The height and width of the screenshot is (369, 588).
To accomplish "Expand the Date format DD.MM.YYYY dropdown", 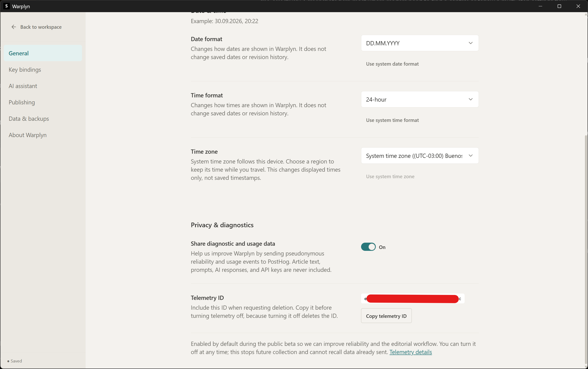I will [x=420, y=43].
